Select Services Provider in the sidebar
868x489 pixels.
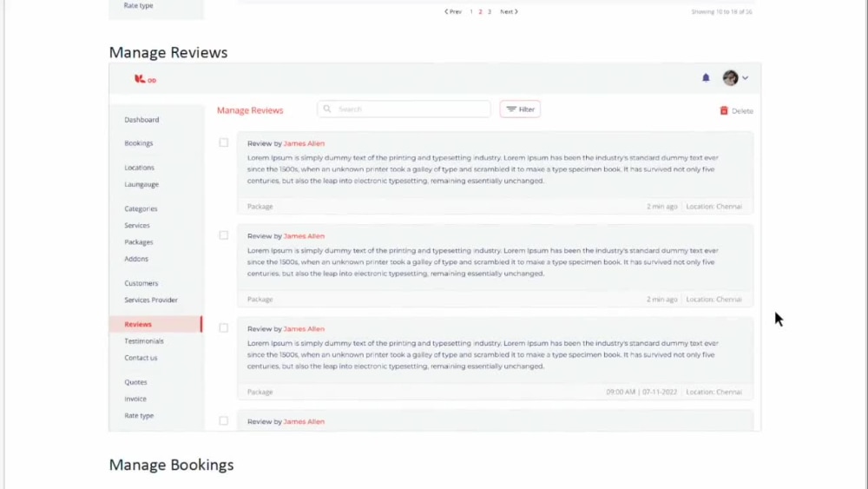pyautogui.click(x=151, y=300)
